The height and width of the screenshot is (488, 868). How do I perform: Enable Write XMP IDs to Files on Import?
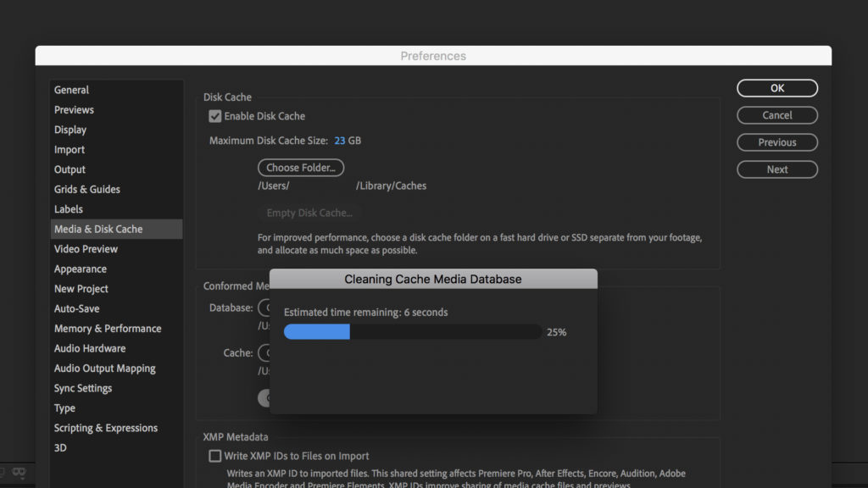215,456
